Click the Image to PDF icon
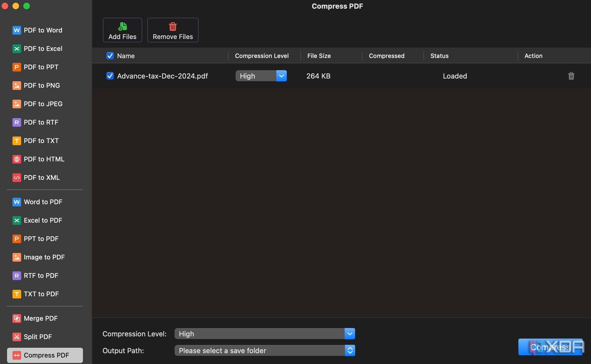The height and width of the screenshot is (364, 591). click(17, 257)
